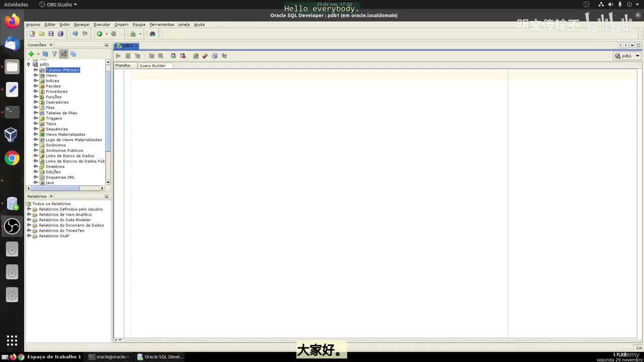644x362 pixels.
Task: Open Terminal from the Ubuntu dock
Action: click(12, 111)
